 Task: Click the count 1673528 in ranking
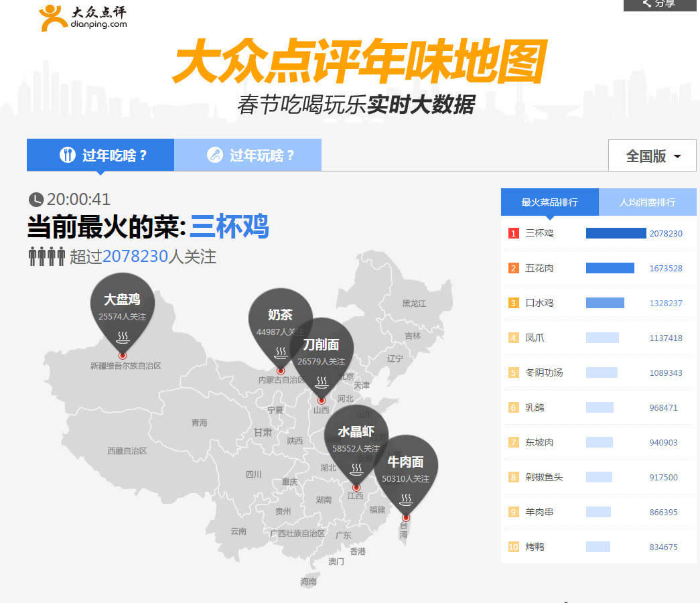[666, 268]
